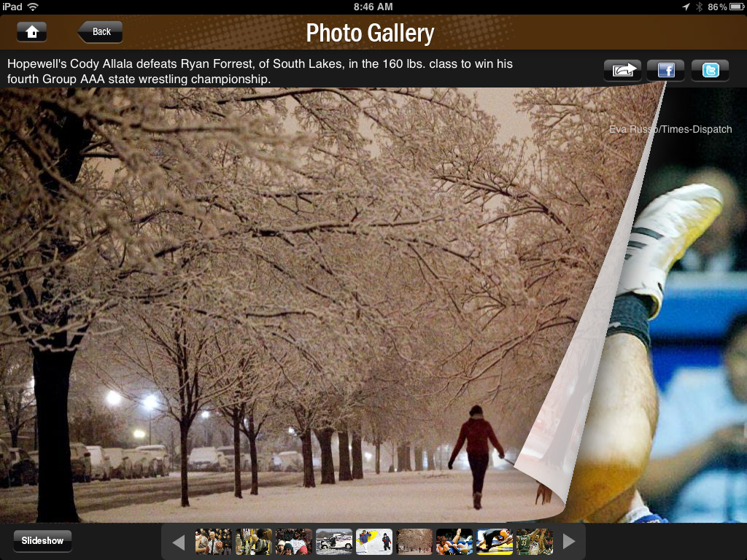The height and width of the screenshot is (560, 747).
Task: Show next thumbnails with right arrow
Action: pyautogui.click(x=569, y=542)
